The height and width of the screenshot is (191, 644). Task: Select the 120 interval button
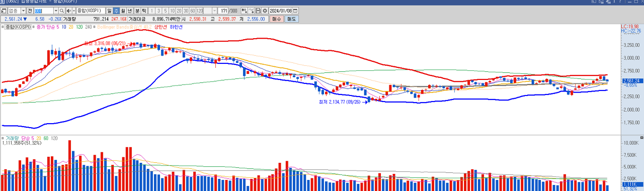200,11
